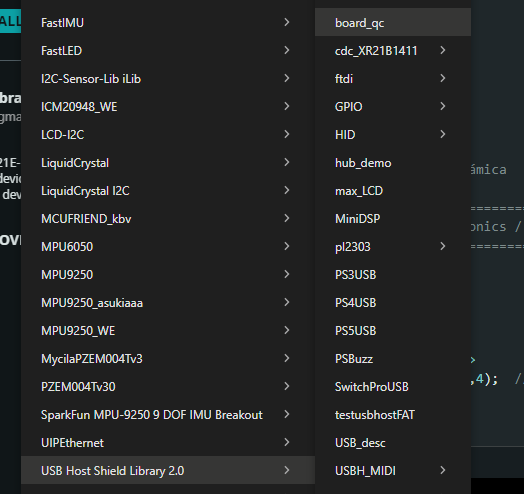This screenshot has width=524, height=494.
Task: Open the pl2303 examples folder
Action: click(393, 247)
